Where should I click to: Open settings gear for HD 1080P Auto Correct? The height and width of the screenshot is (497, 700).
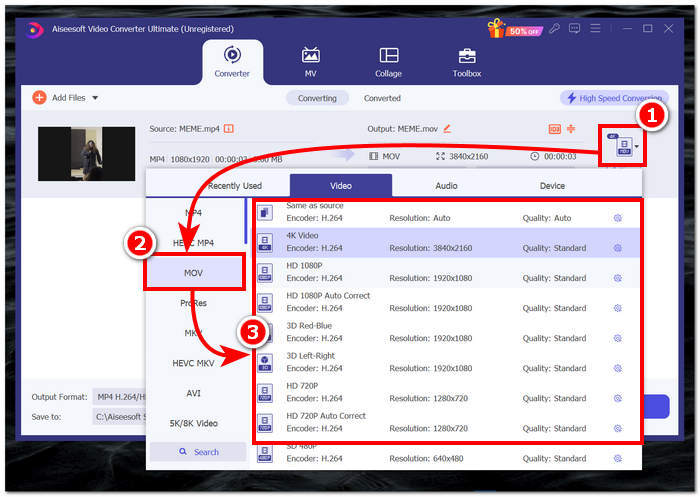coord(618,308)
